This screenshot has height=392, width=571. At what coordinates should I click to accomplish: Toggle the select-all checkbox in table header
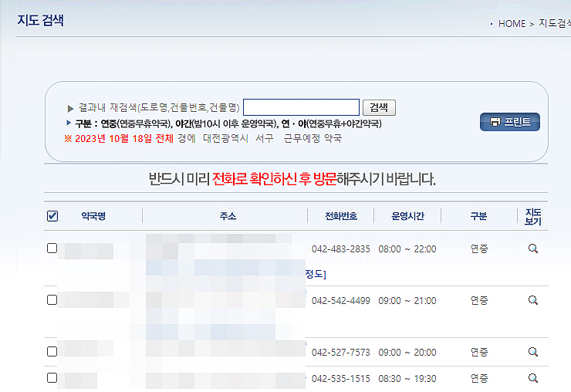pos(52,216)
